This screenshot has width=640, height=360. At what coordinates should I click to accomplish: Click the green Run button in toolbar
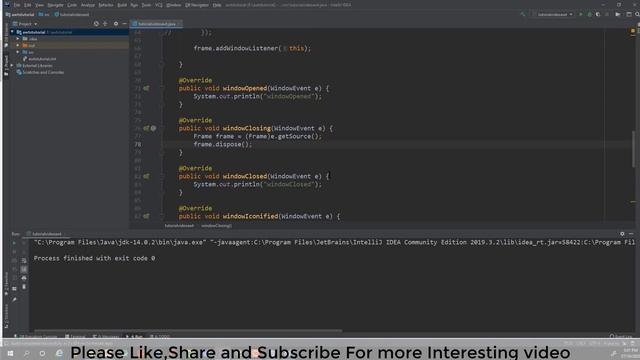click(x=581, y=14)
